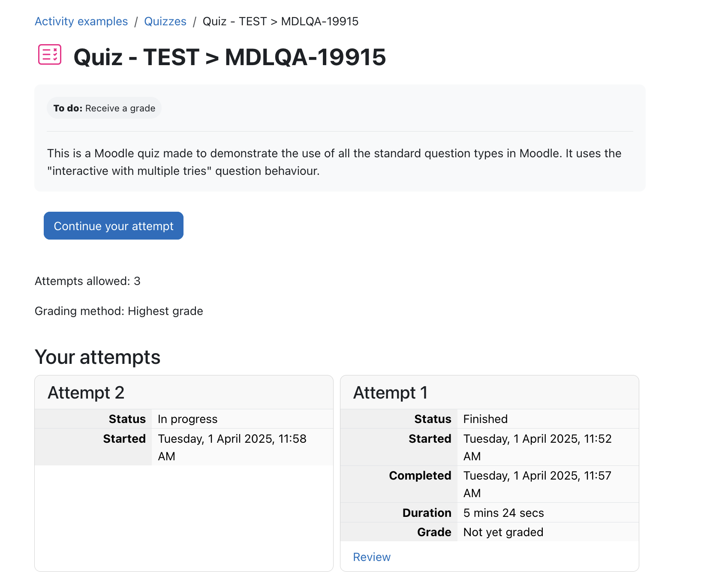728x588 pixels.
Task: Click Attempt 1 completed time 11:57 AM
Action: pyautogui.click(x=538, y=484)
